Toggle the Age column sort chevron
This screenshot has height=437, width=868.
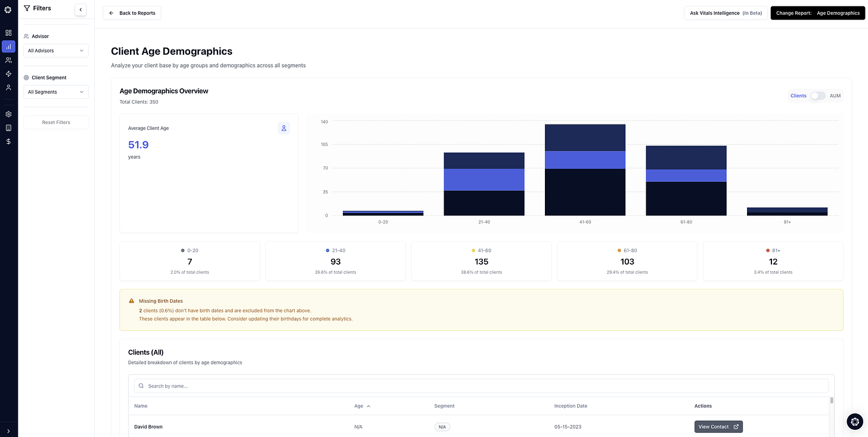tap(368, 406)
